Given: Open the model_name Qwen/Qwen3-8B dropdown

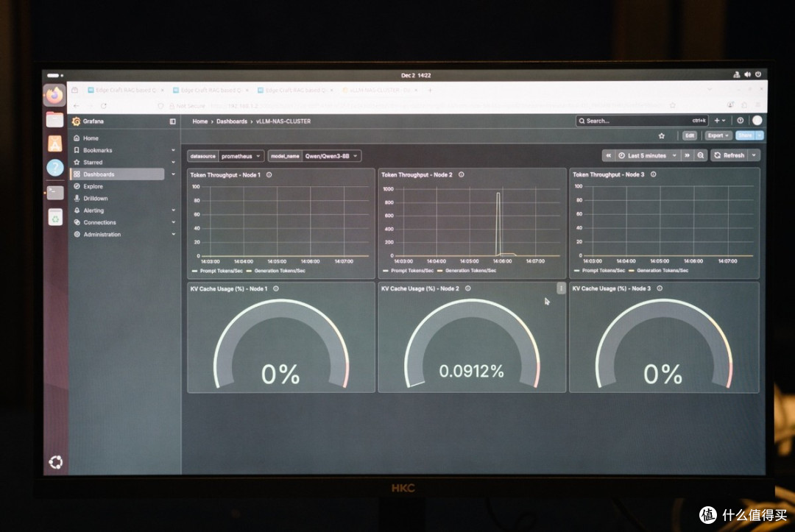Looking at the screenshot, I should pos(331,156).
